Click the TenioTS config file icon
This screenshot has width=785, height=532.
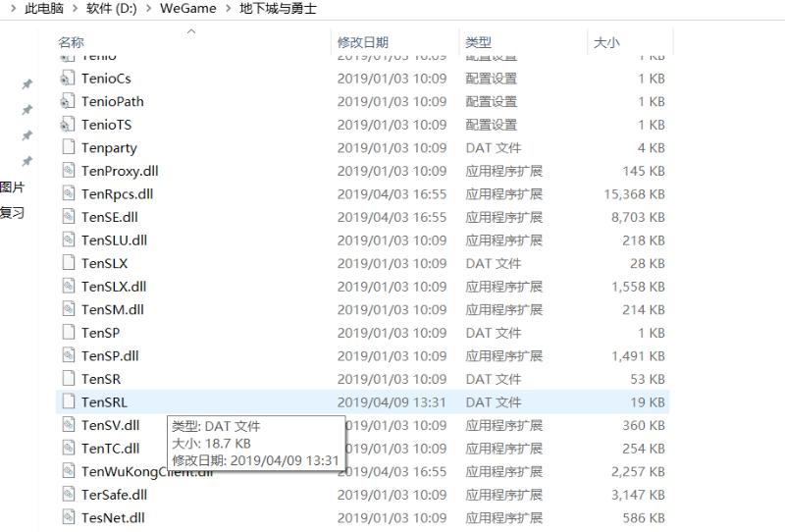click(68, 125)
